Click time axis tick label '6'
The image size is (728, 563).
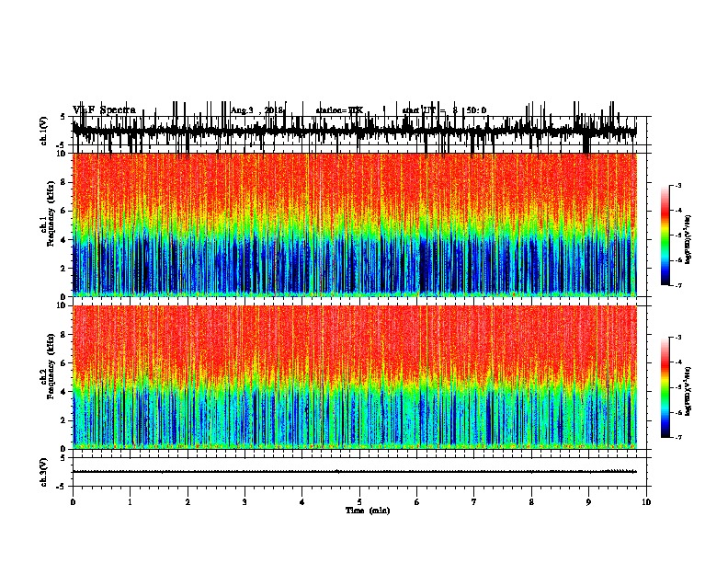pyautogui.click(x=417, y=502)
